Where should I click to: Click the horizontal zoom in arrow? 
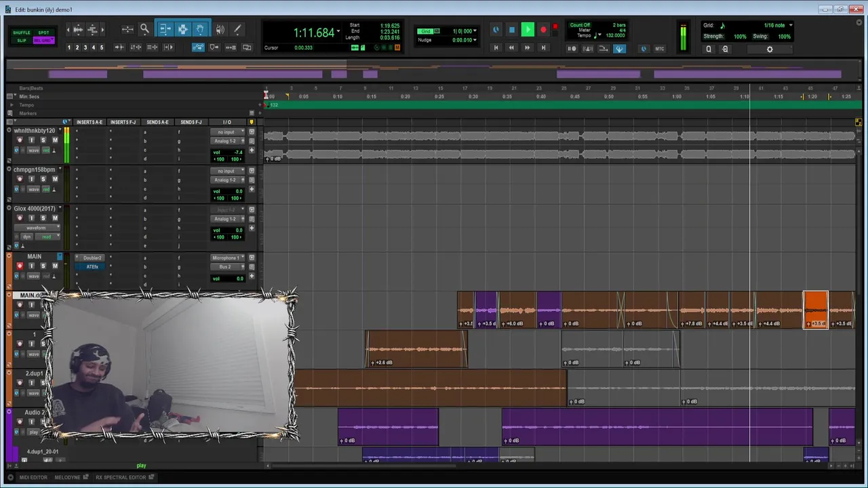(x=102, y=29)
